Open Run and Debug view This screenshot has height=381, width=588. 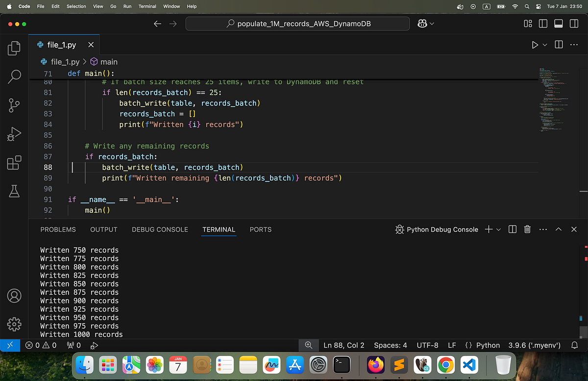coord(14,134)
